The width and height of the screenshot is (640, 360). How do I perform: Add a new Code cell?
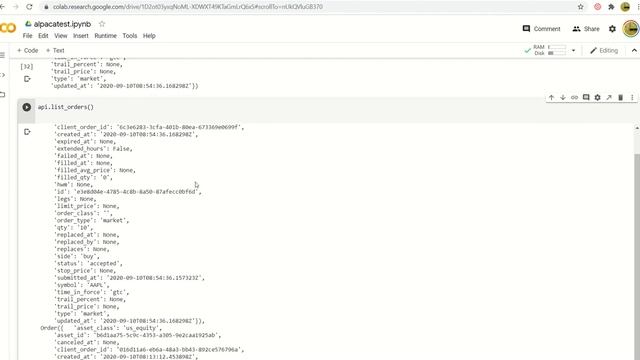click(27, 51)
